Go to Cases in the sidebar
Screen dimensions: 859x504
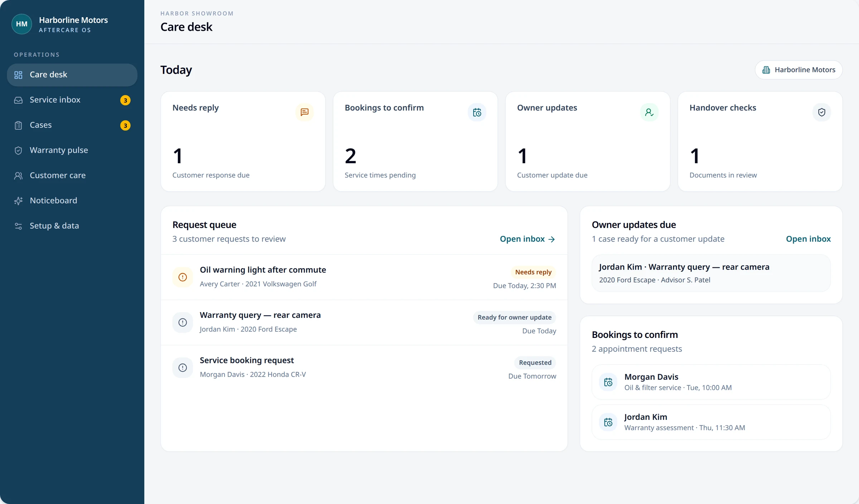click(72, 125)
